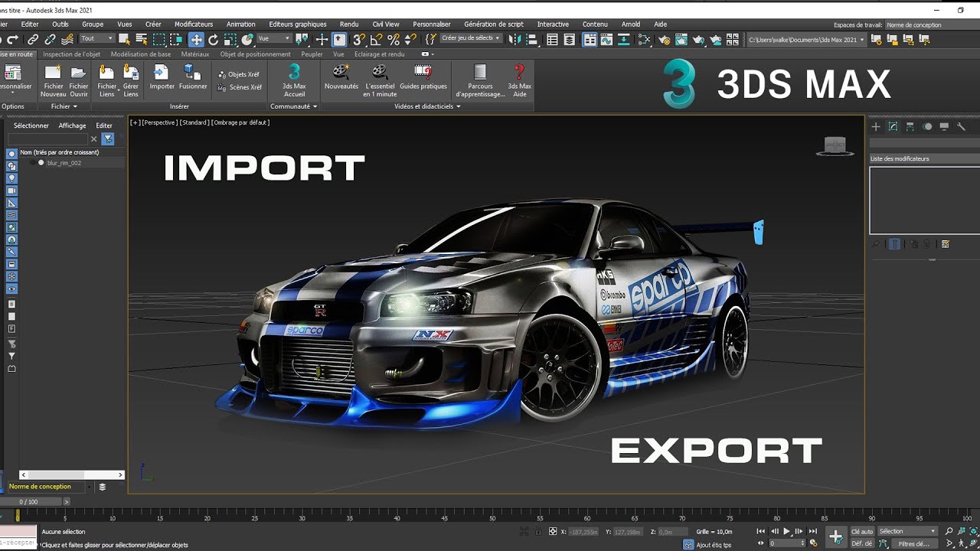This screenshot has width=980, height=551.
Task: Switch to Modify panel in command panel
Action: pos(893,126)
